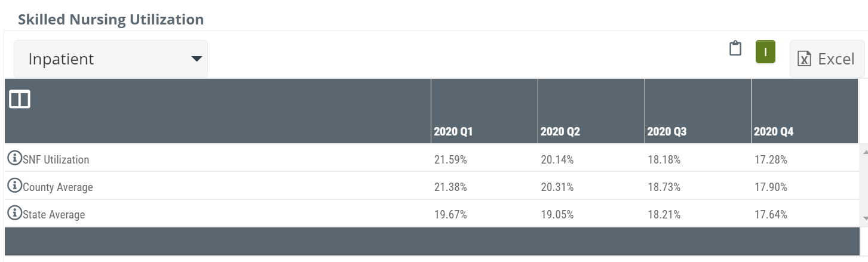Click SNF Utilization 2020 Q1 value 21.59%
868x262 pixels.
pyautogui.click(x=450, y=160)
